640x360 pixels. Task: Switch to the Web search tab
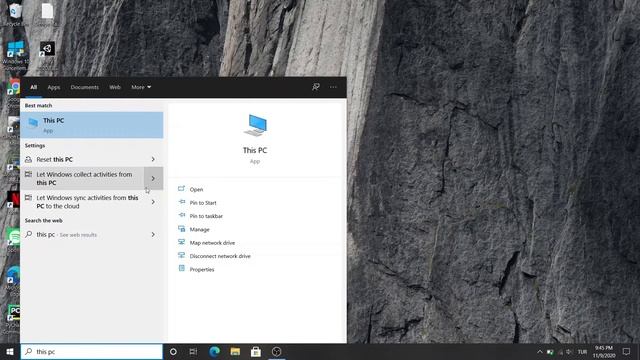coord(115,87)
